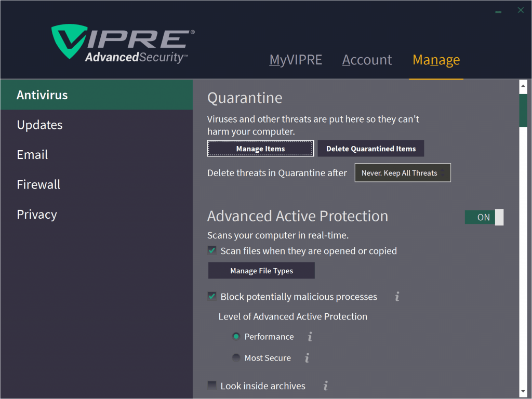Click the Manage File Types button
The height and width of the screenshot is (399, 532).
[x=261, y=270]
